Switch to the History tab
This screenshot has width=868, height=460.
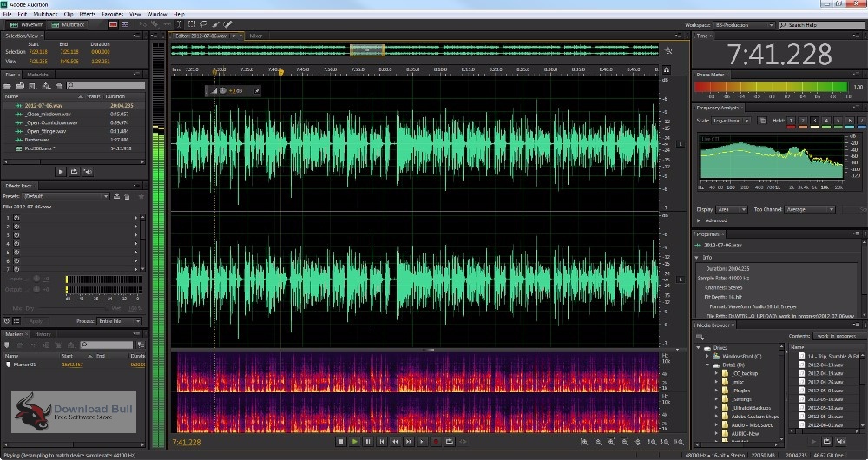pyautogui.click(x=43, y=334)
